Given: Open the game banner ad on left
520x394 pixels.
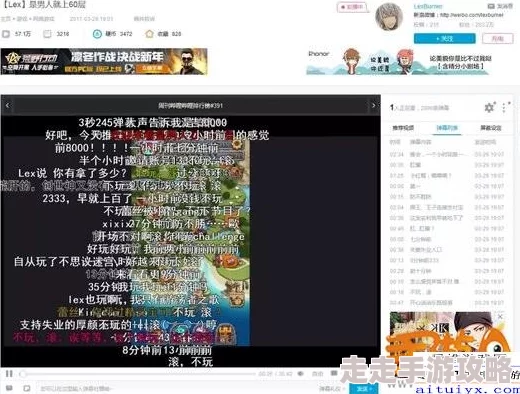Looking at the screenshot, I should point(104,61).
